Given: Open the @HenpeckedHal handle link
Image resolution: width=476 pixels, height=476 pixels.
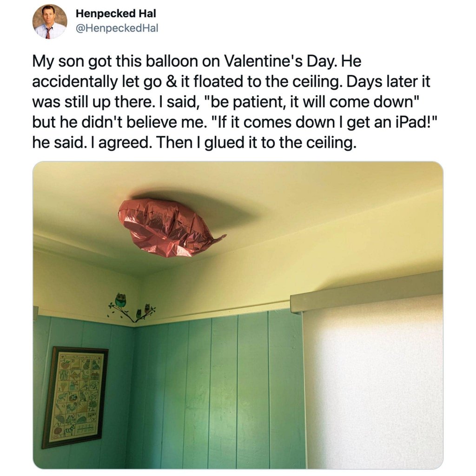Looking at the screenshot, I should coord(117,28).
